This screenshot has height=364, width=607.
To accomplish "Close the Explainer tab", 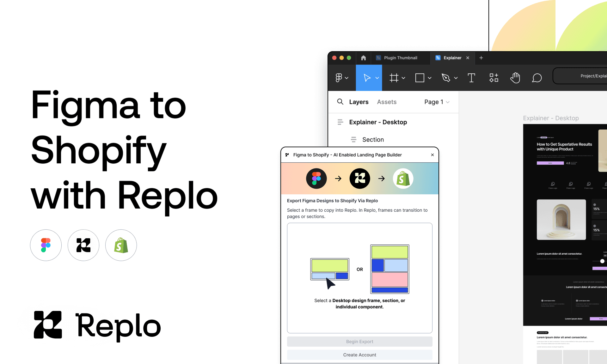I will click(468, 58).
